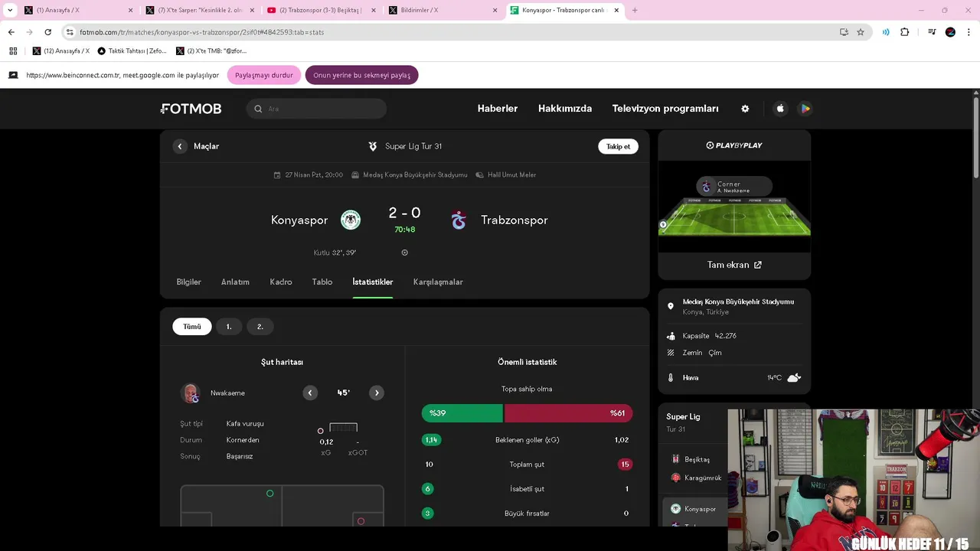The image size is (980, 551).
Task: Click the Nwakaeme player avatar
Action: [191, 393]
